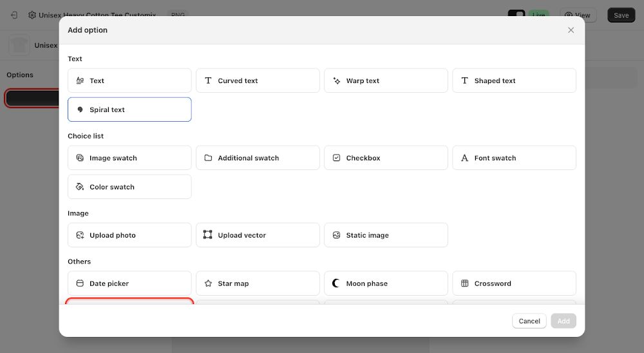Pick the Warp text option
The image size is (644, 353).
386,81
